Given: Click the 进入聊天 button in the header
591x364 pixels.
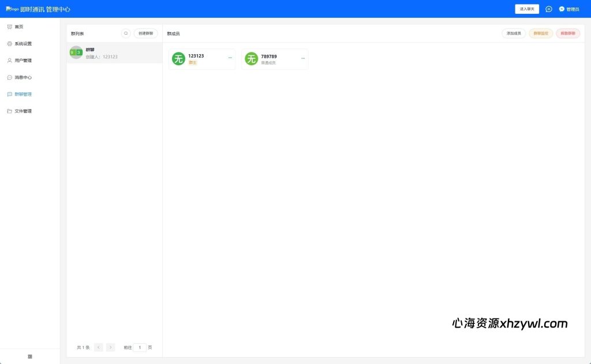Looking at the screenshot, I should (527, 9).
